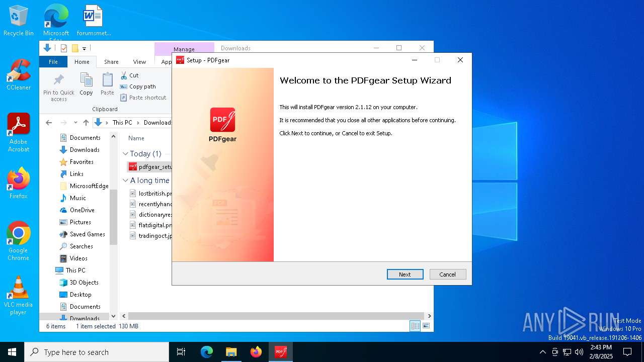Viewport: 644px width, 362px height.
Task: Collapse the Today (1) file group
Action: (x=125, y=154)
